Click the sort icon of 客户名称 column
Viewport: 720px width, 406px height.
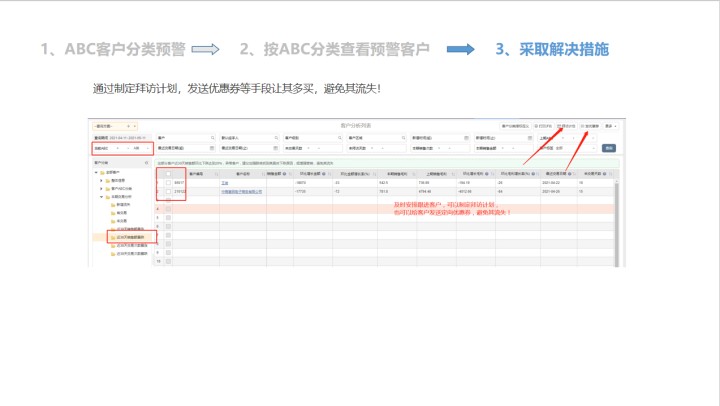pos(263,174)
